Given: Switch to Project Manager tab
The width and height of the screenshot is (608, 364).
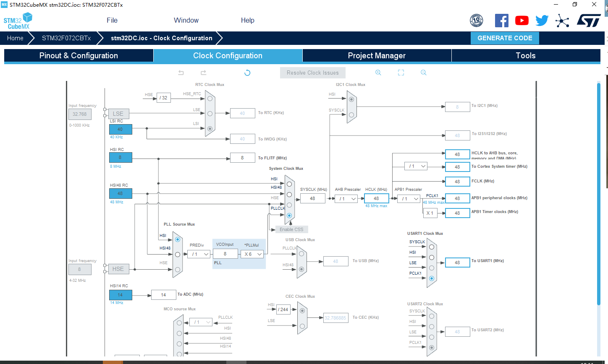Looking at the screenshot, I should point(377,56).
